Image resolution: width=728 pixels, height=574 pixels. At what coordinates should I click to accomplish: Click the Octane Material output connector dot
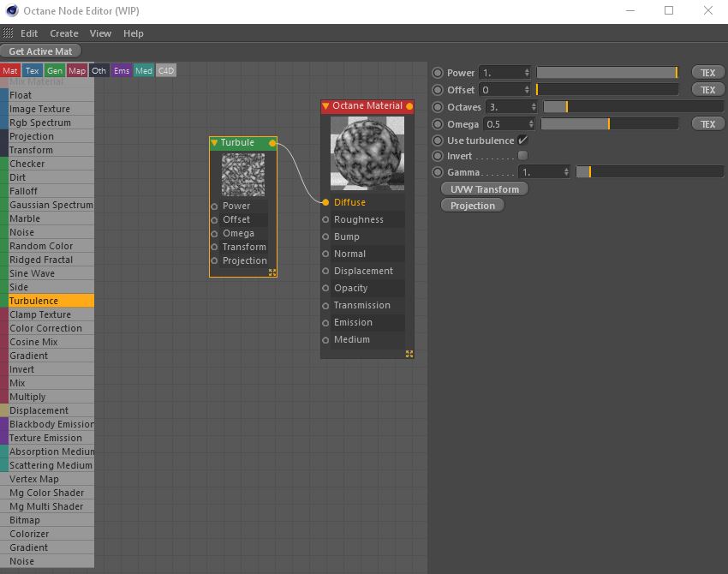tap(409, 106)
